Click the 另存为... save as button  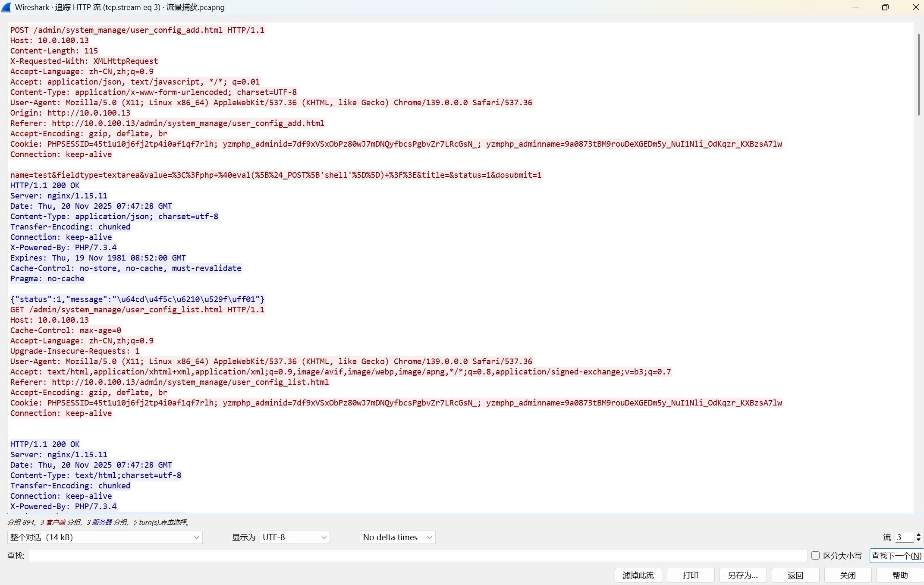click(x=742, y=575)
